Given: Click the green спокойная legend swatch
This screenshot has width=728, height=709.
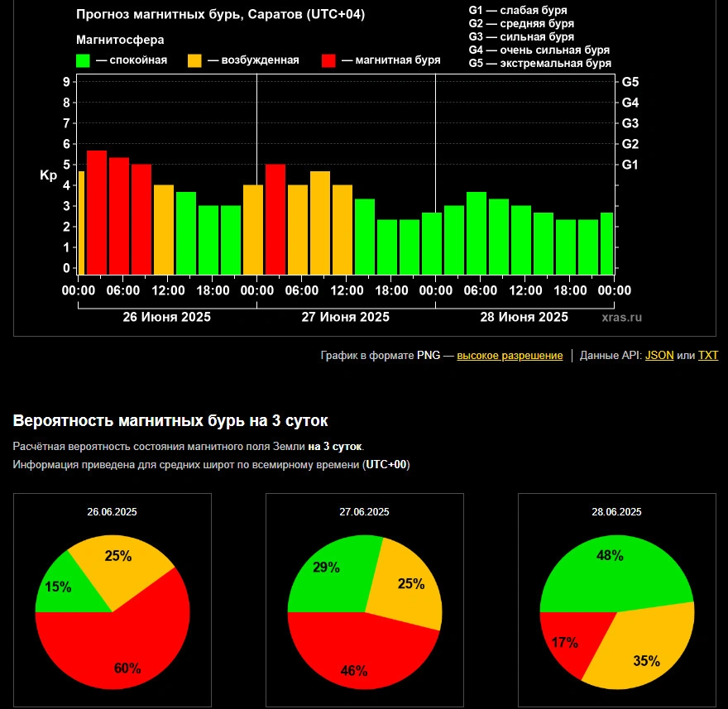Looking at the screenshot, I should point(83,61).
